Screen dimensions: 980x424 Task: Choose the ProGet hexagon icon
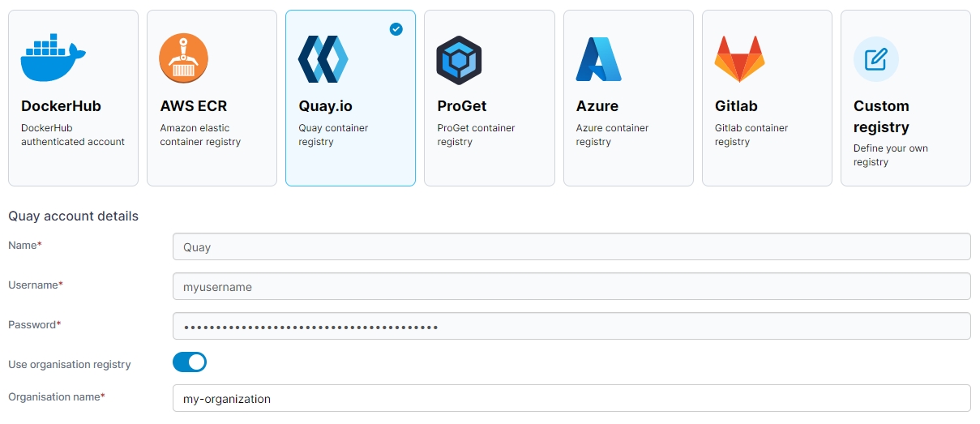click(x=459, y=60)
